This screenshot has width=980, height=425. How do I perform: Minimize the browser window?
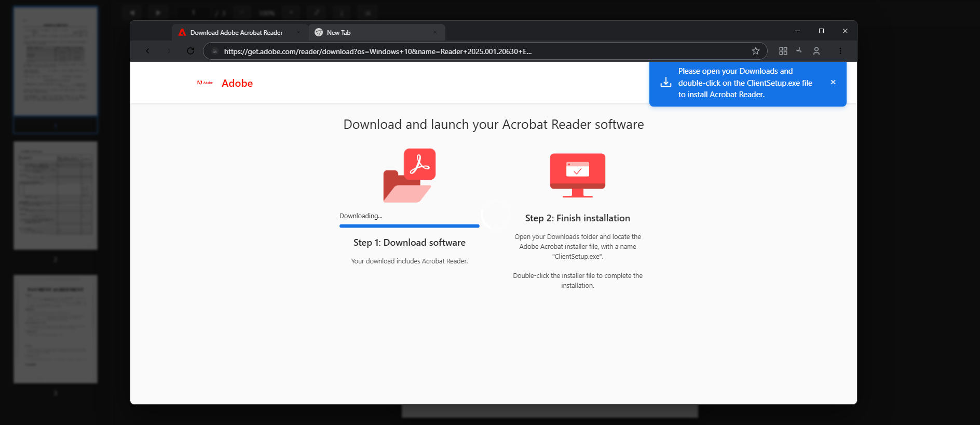pos(797,31)
